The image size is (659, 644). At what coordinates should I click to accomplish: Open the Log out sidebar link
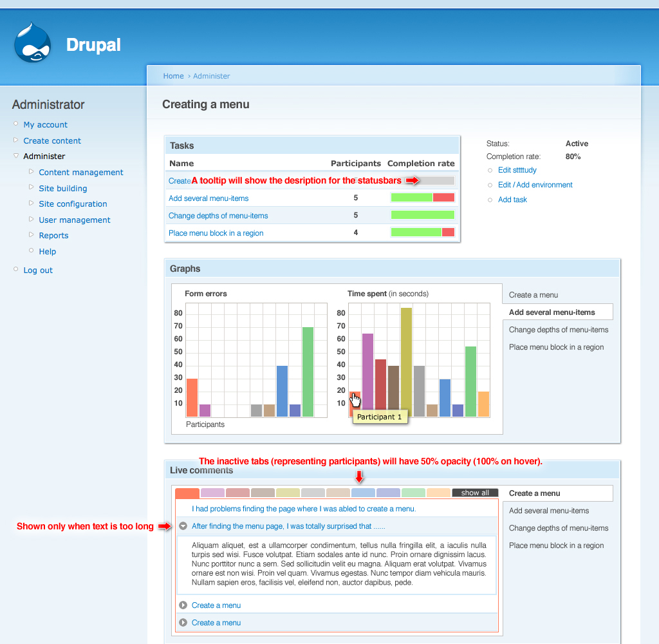(38, 270)
